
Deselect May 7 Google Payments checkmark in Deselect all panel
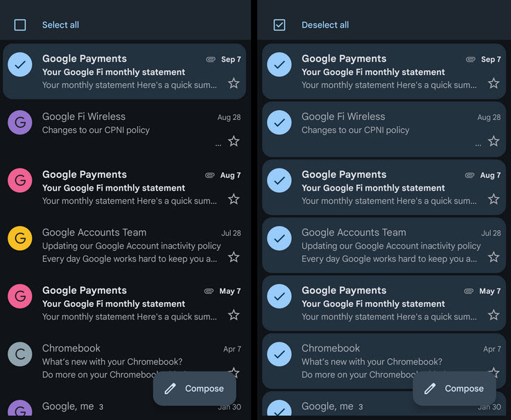pos(279,296)
